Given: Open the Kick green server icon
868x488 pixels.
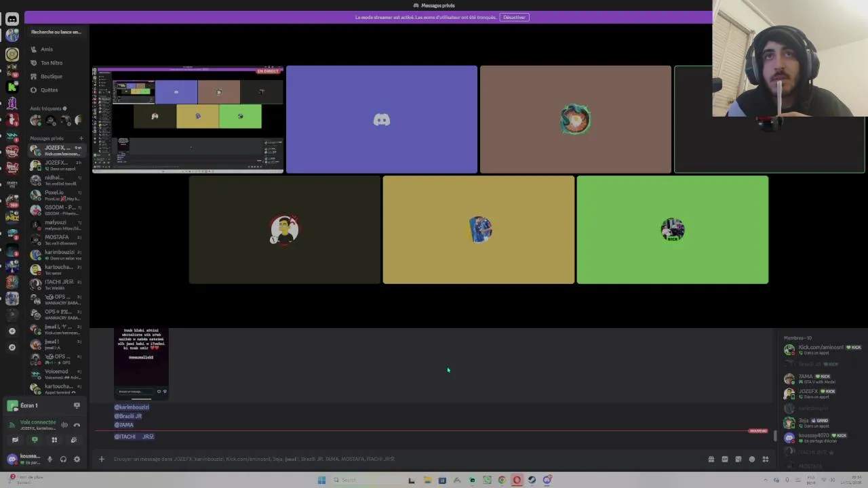Looking at the screenshot, I should pos(12,87).
